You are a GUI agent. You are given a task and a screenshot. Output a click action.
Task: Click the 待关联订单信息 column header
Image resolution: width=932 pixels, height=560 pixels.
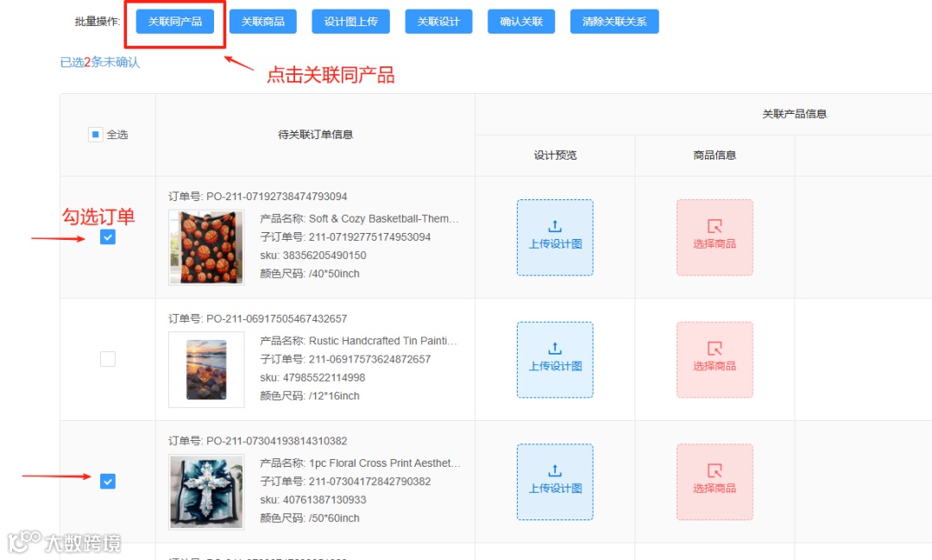[315, 135]
